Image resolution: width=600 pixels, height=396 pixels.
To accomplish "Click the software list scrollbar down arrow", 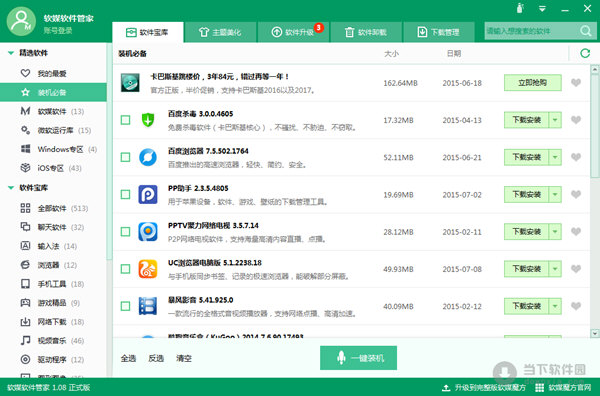I will (x=595, y=333).
